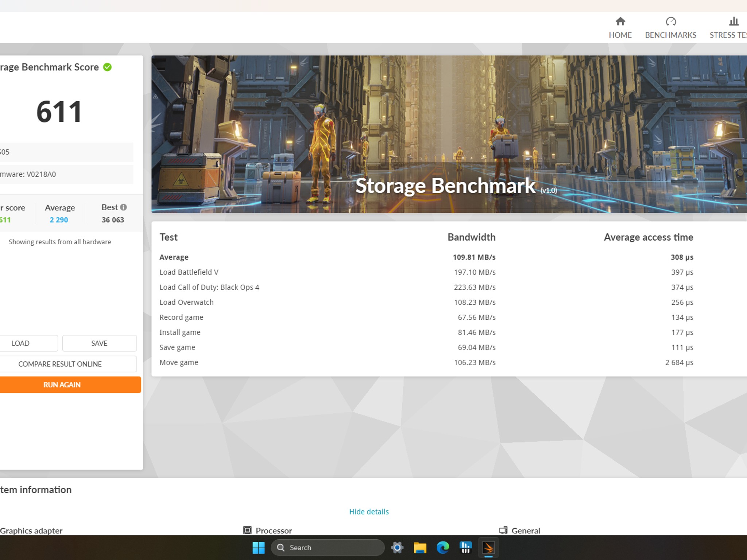Screen dimensions: 747x560
Task: Click the Record game row label
Action: coord(181,317)
